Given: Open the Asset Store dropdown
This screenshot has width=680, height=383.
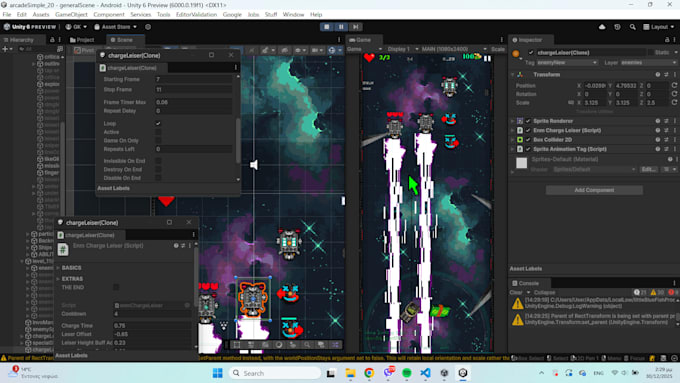Looking at the screenshot, I should 115,27.
